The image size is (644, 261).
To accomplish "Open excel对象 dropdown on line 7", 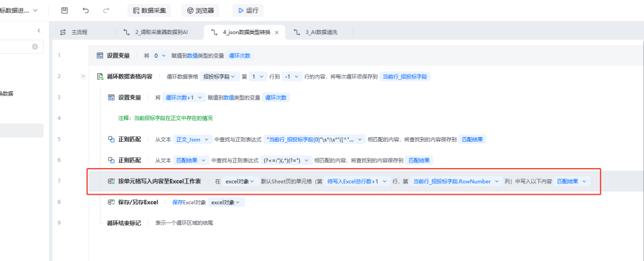I will [240, 181].
